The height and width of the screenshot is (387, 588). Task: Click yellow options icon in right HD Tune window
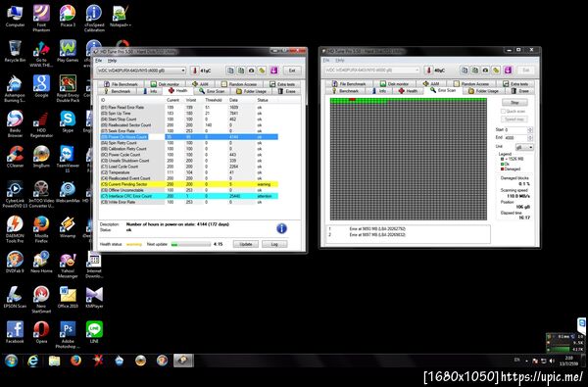[x=496, y=70]
